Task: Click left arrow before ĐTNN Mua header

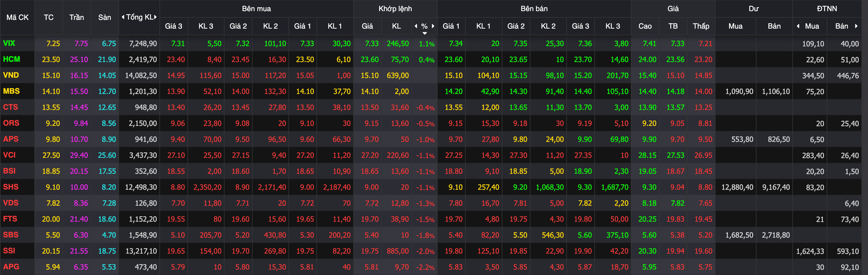Action: coord(798,26)
